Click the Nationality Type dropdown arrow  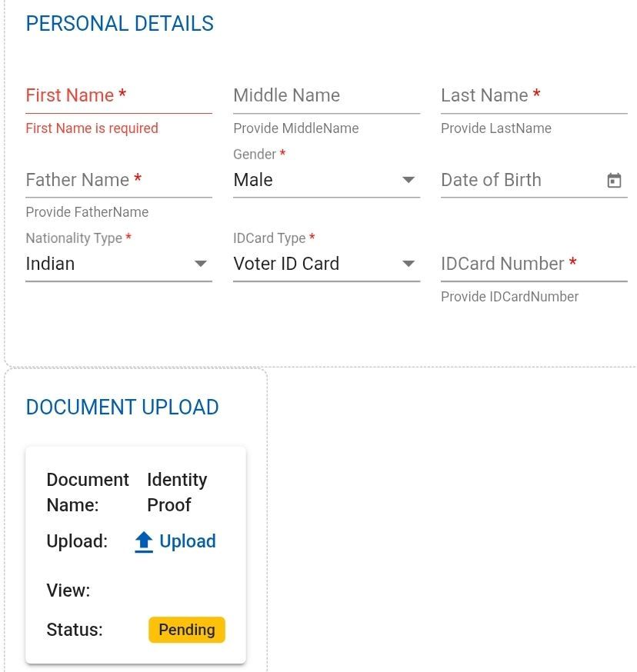point(201,264)
